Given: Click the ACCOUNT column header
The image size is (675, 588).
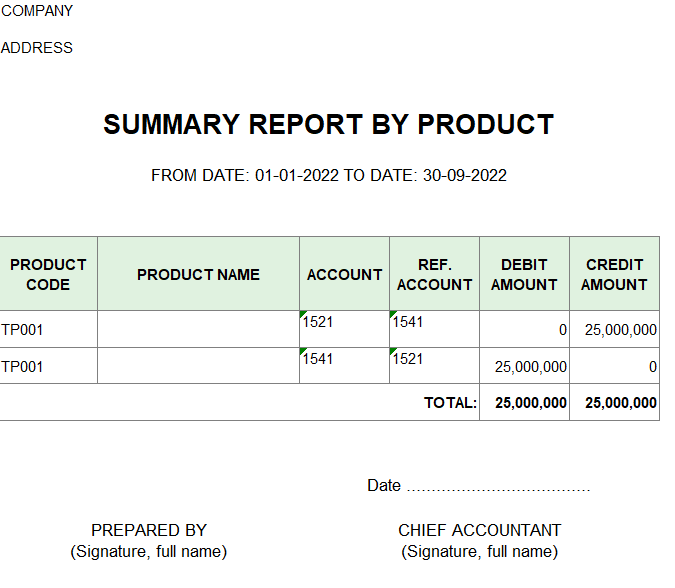Looking at the screenshot, I should pos(344,274).
